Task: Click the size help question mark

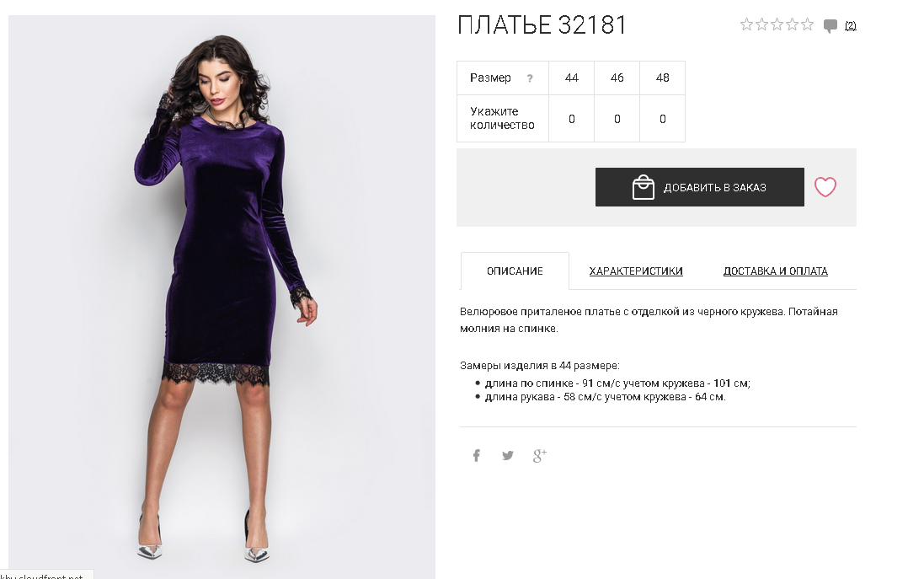Action: pos(530,78)
